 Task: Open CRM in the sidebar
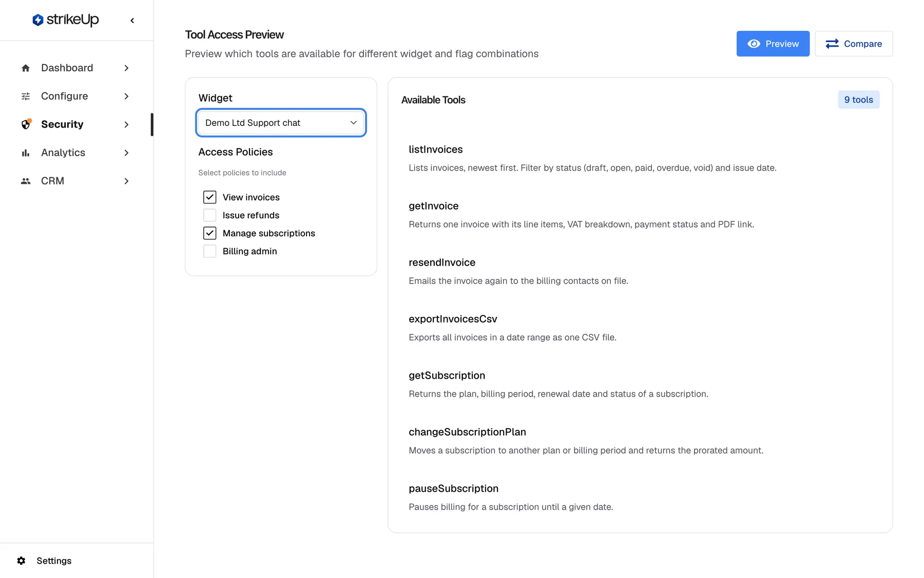pos(76,181)
